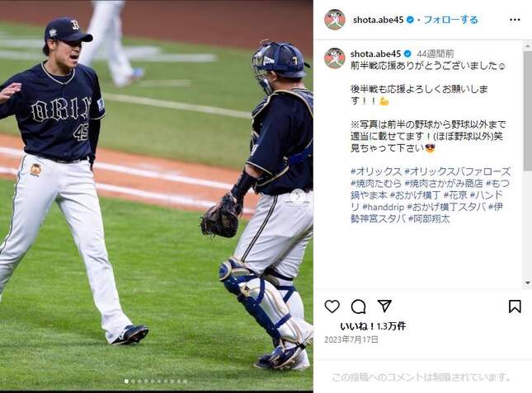Open the #handdrip hashtag

point(383,208)
